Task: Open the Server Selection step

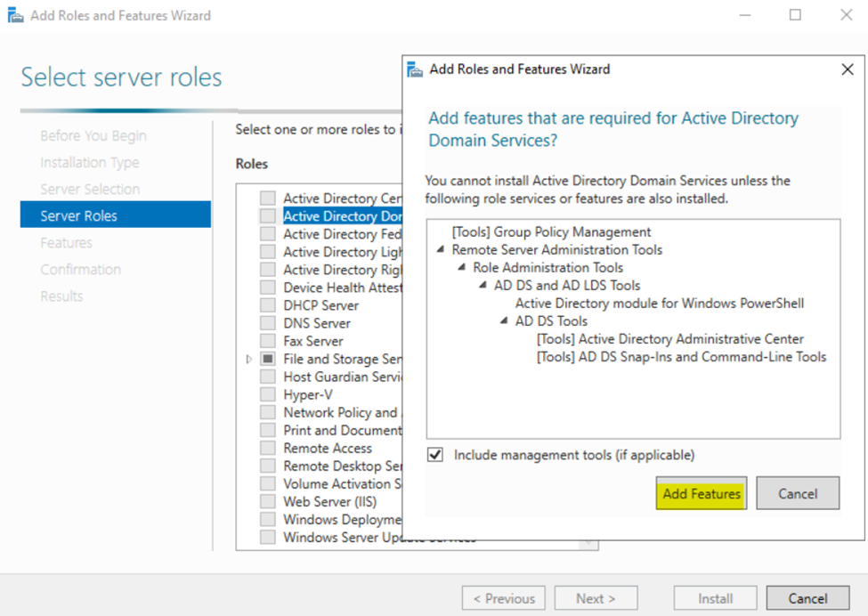Action: tap(90, 190)
